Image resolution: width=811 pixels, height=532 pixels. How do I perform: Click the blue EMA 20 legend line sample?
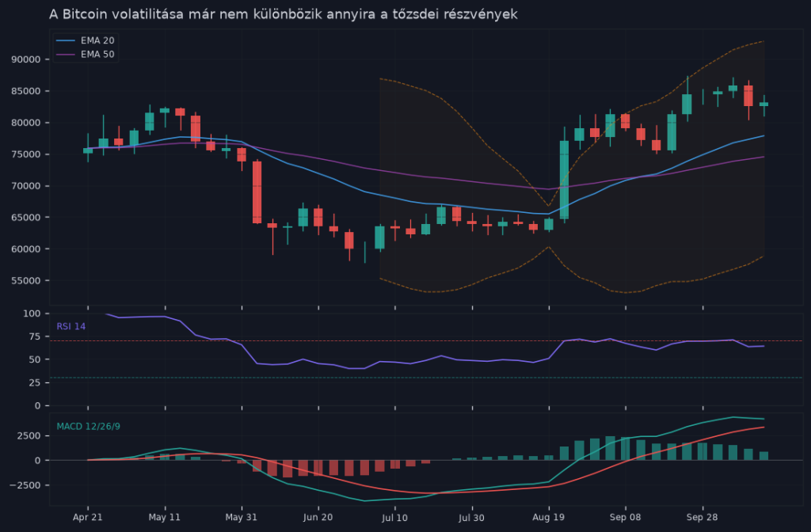(66, 40)
